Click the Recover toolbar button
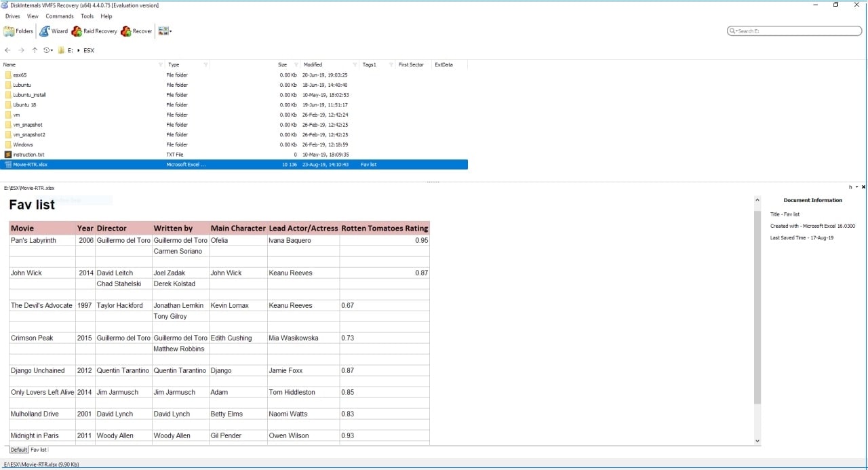The image size is (868, 470). pyautogui.click(x=137, y=31)
